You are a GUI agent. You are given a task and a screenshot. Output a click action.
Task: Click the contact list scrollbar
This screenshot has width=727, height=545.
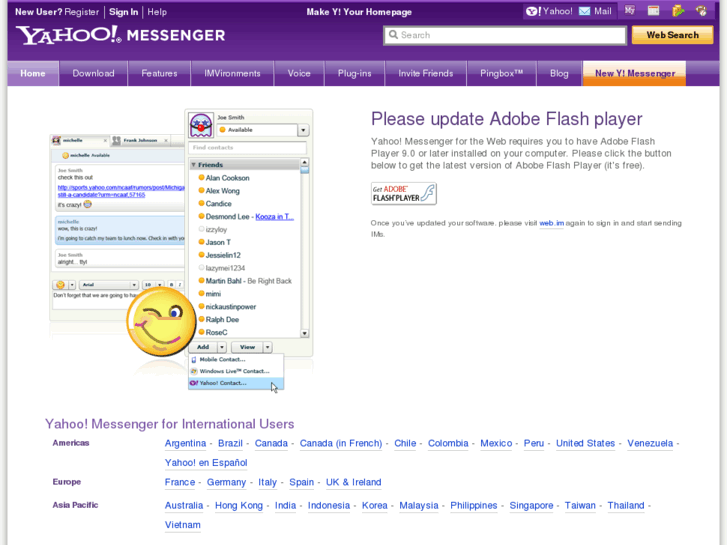point(305,248)
